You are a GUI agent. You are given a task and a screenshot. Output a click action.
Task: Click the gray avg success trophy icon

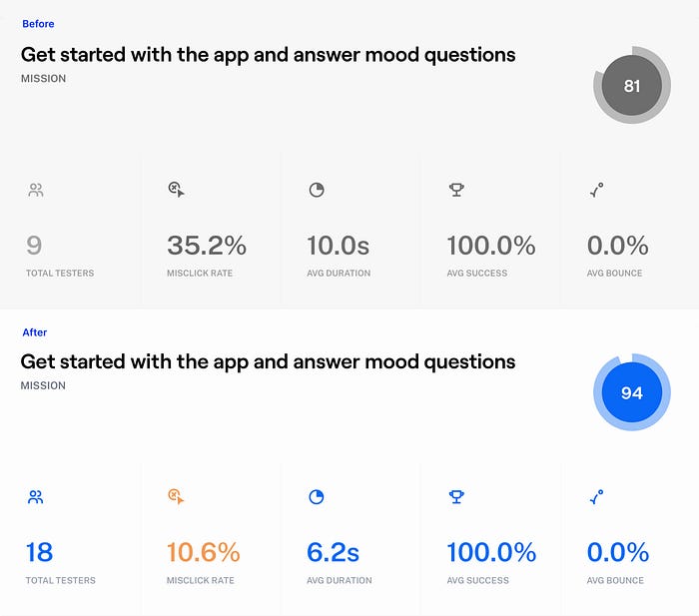click(x=456, y=190)
